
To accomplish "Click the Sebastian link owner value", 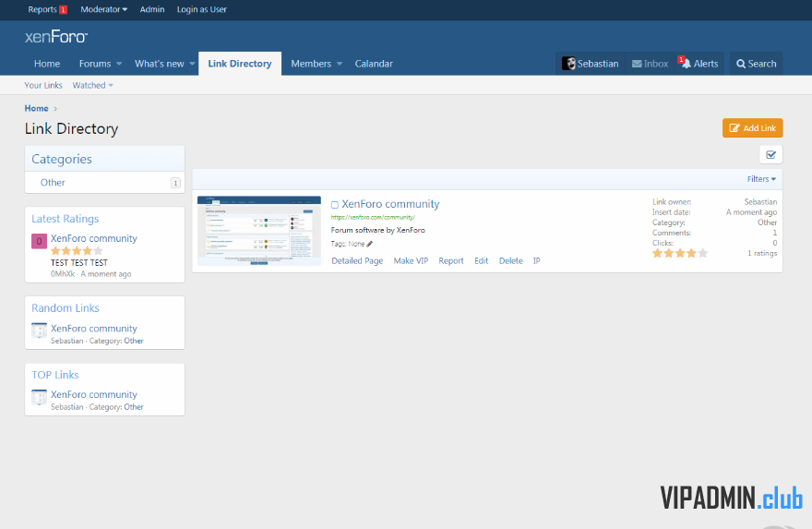I will point(760,201).
